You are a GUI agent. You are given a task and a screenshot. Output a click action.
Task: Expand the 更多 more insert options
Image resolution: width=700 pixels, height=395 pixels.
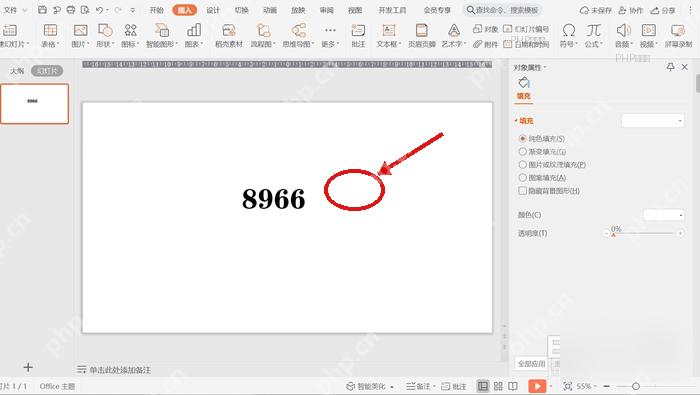330,36
